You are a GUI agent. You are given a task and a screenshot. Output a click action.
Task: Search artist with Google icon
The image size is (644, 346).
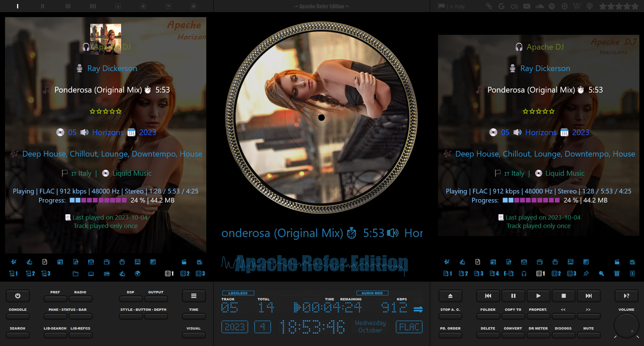[x=502, y=6]
